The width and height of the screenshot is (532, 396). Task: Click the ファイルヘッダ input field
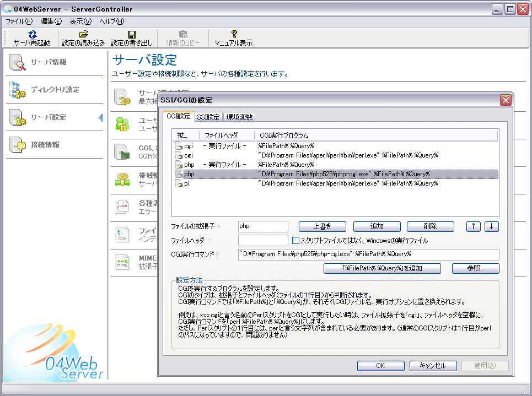(x=263, y=240)
